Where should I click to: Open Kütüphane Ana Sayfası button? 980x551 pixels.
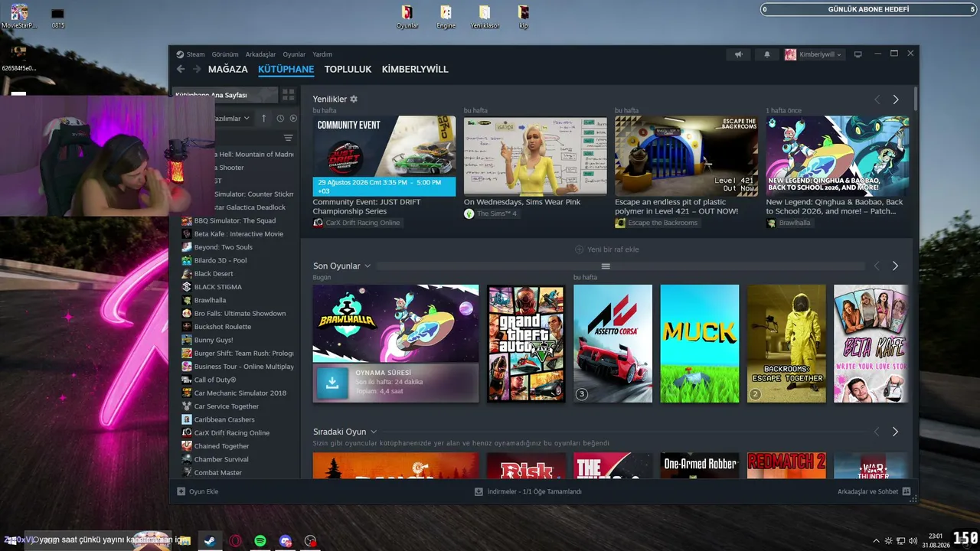[225, 95]
